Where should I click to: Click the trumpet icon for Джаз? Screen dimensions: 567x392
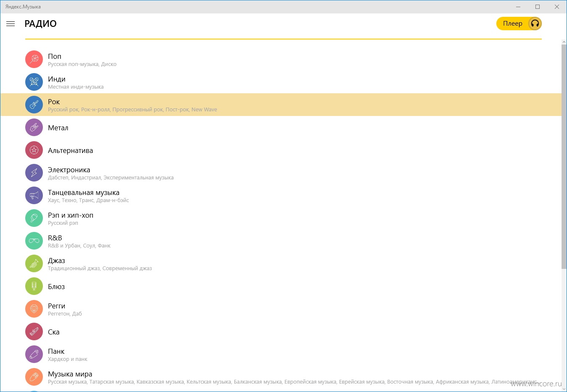click(x=34, y=263)
